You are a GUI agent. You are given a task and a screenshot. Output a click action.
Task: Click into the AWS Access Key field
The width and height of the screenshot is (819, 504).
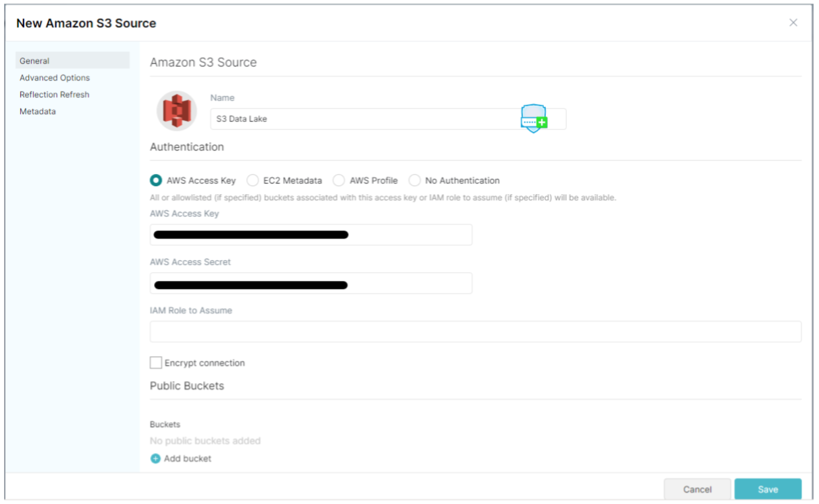311,235
